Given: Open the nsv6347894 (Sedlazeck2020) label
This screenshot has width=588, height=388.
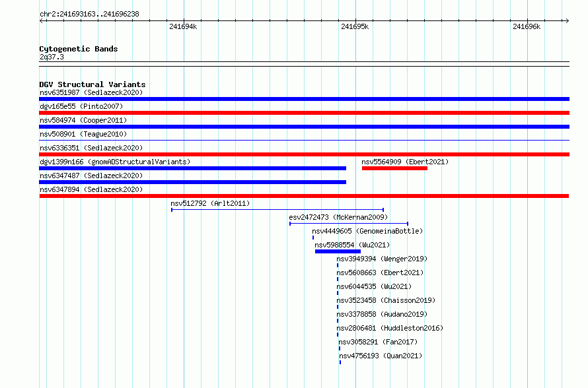Looking at the screenshot, I should coord(91,189).
